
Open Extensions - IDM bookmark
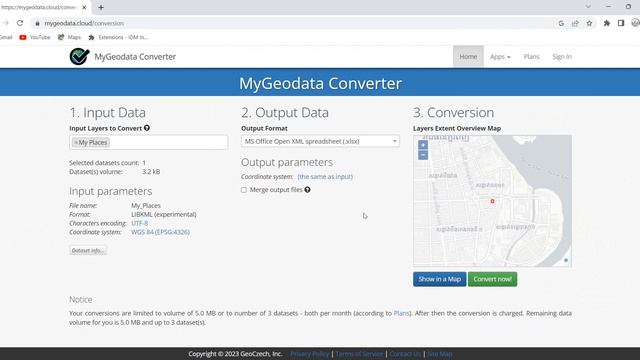pyautogui.click(x=118, y=37)
